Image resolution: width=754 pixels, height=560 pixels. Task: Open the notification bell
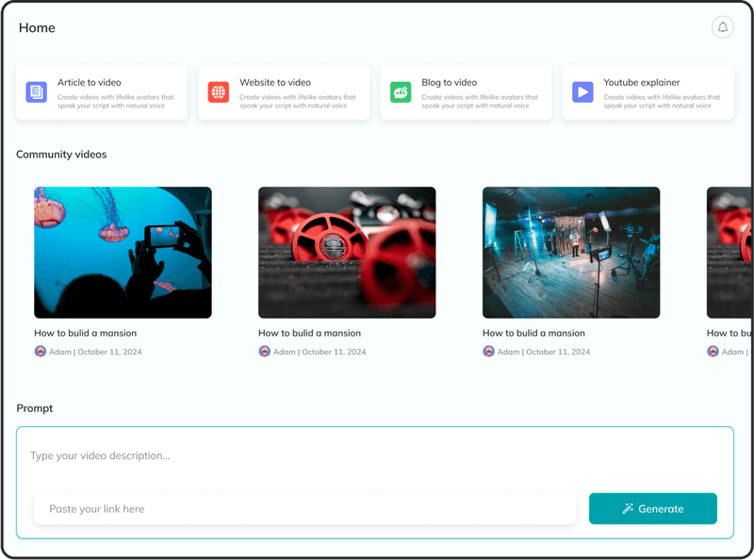click(722, 27)
